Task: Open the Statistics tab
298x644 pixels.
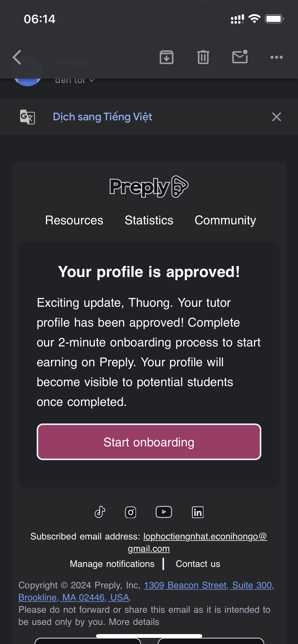Action: [149, 220]
